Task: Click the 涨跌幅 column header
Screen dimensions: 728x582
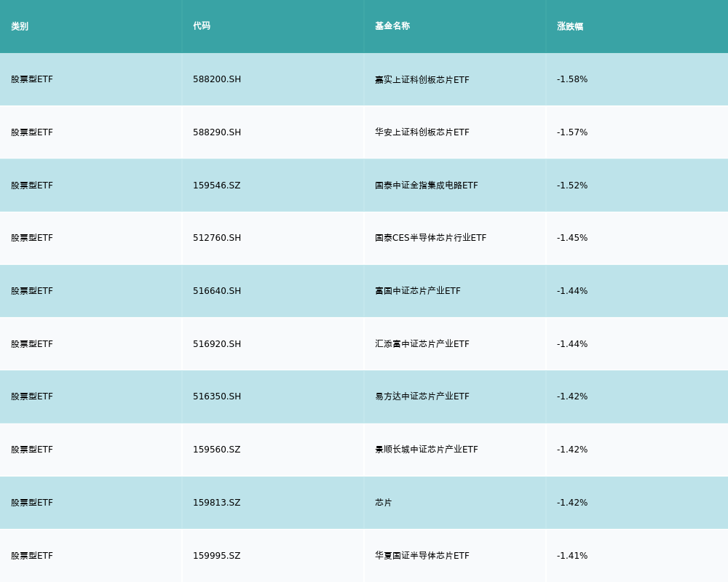Action: coord(570,26)
